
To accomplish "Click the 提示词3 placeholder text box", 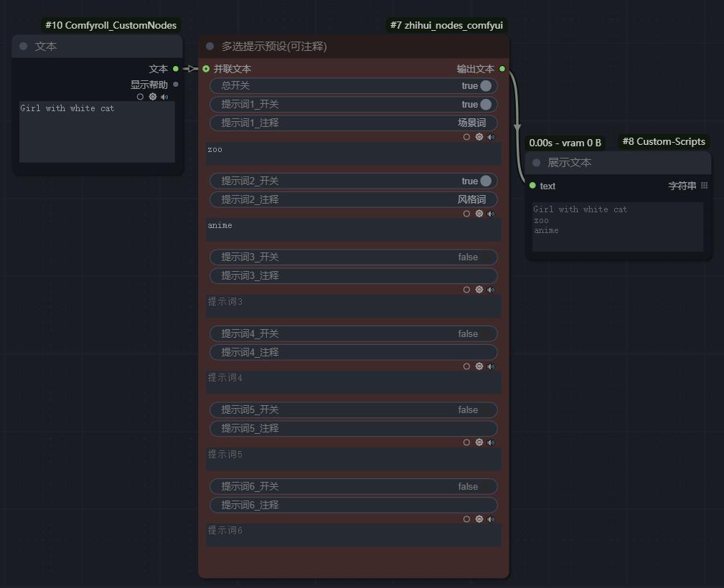I will point(354,306).
